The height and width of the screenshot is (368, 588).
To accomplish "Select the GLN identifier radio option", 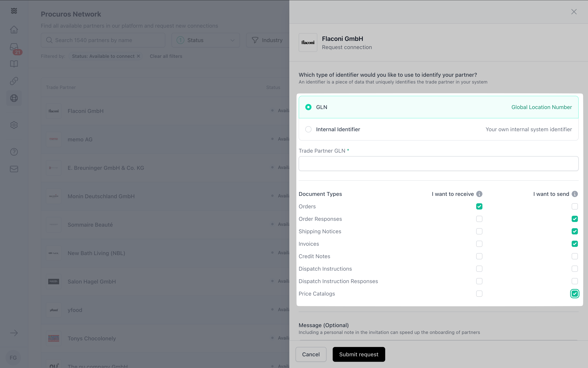I will (308, 107).
